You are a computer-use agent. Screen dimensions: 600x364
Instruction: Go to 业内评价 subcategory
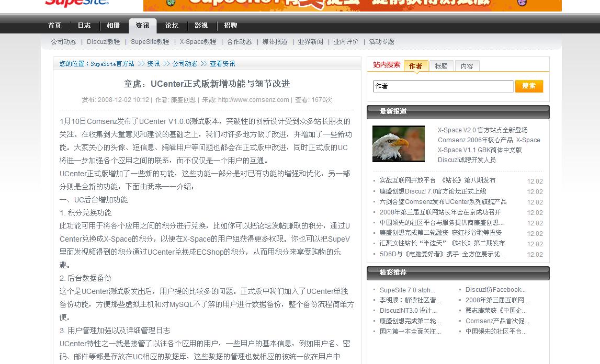[346, 42]
